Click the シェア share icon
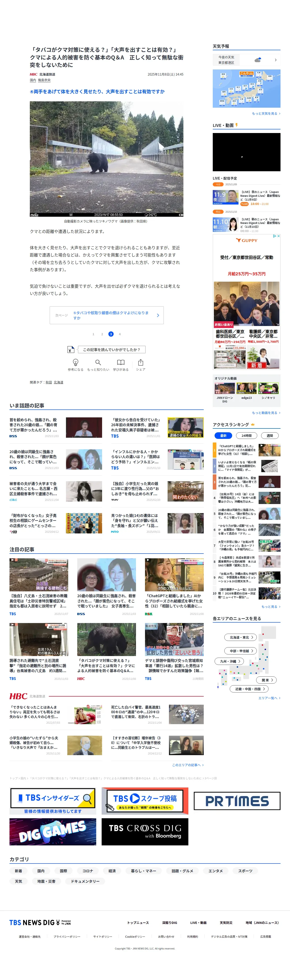 pyautogui.click(x=141, y=362)
